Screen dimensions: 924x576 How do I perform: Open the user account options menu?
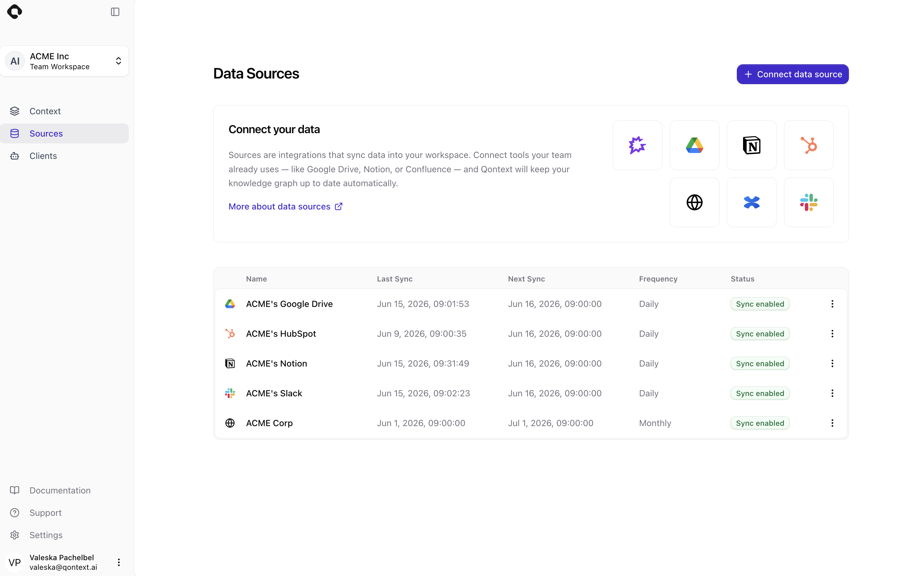click(x=119, y=562)
